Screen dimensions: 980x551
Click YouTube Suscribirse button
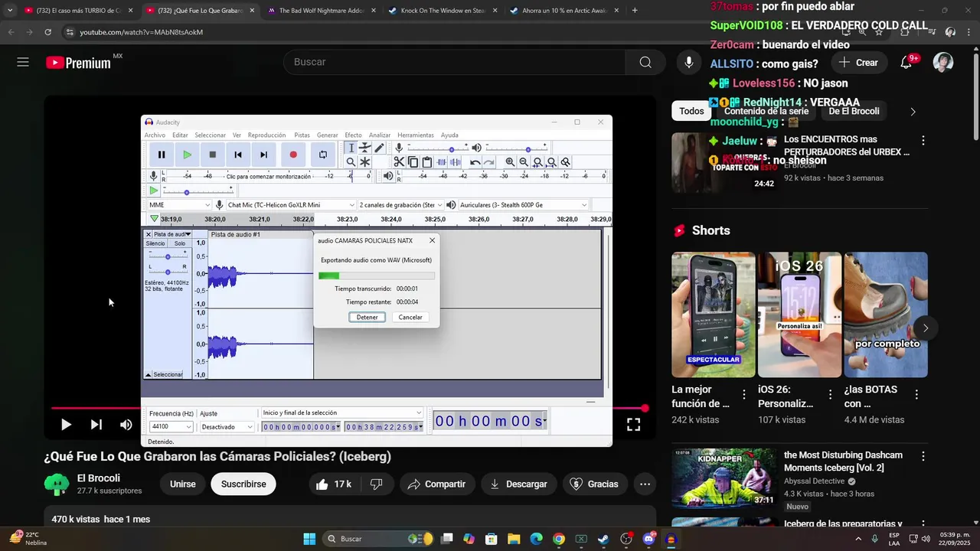click(x=243, y=484)
